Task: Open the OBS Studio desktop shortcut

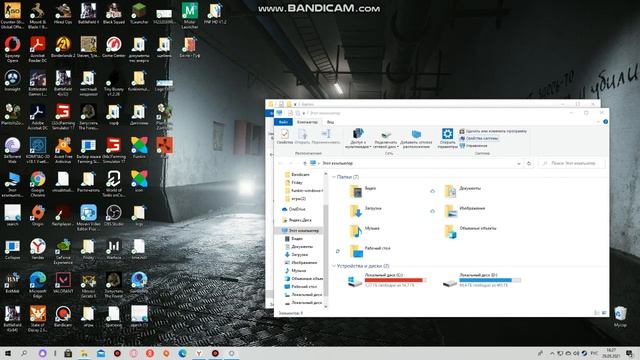Action: [113, 215]
